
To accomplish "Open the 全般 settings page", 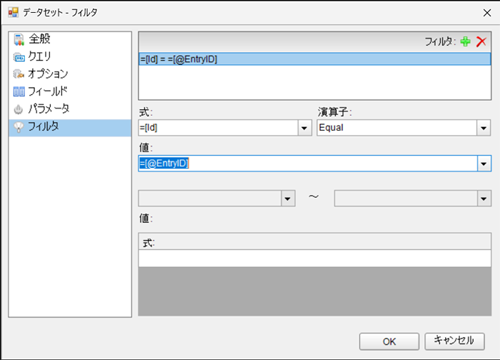I will (70, 39).
